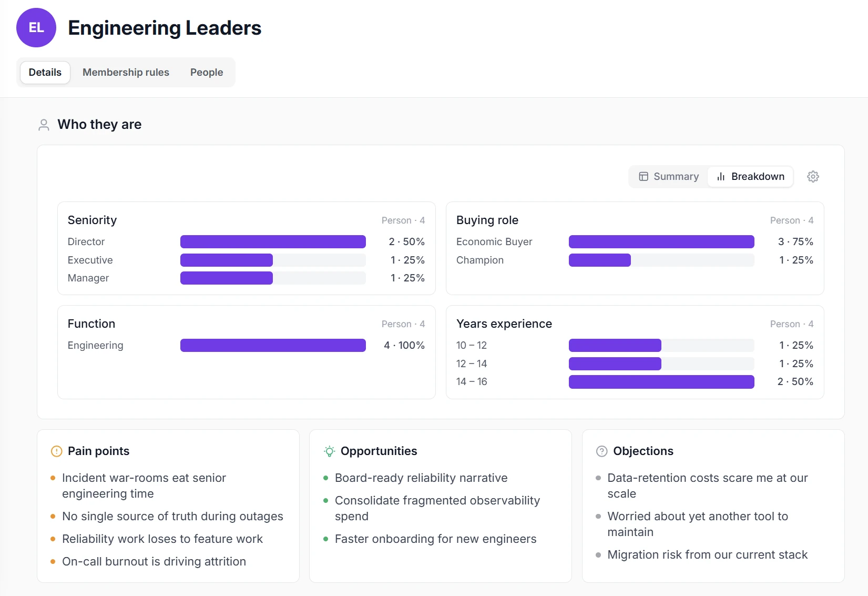The width and height of the screenshot is (868, 596).
Task: Click the '14 – 16' experience label
Action: tap(472, 382)
